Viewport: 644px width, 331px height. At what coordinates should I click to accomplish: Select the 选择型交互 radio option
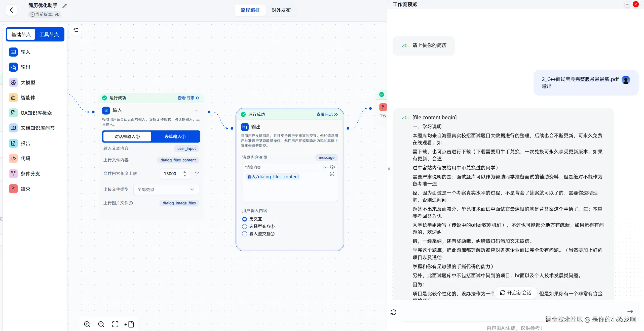pyautogui.click(x=244, y=226)
